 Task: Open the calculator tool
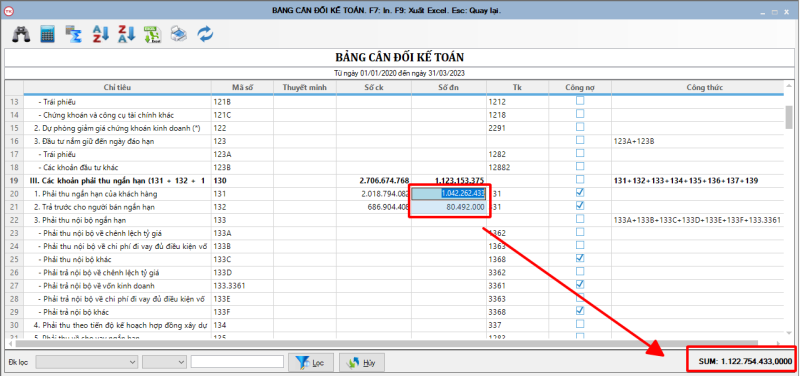[x=47, y=34]
